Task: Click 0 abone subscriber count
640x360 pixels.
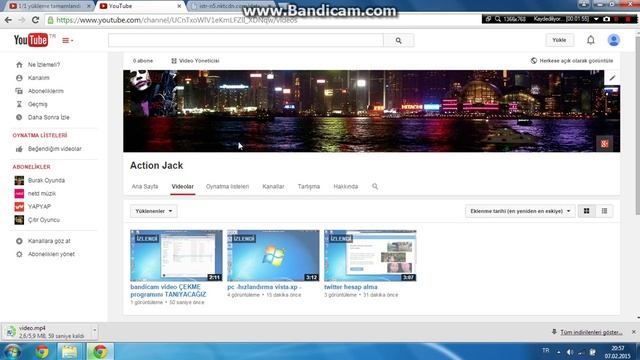Action: 143,61
